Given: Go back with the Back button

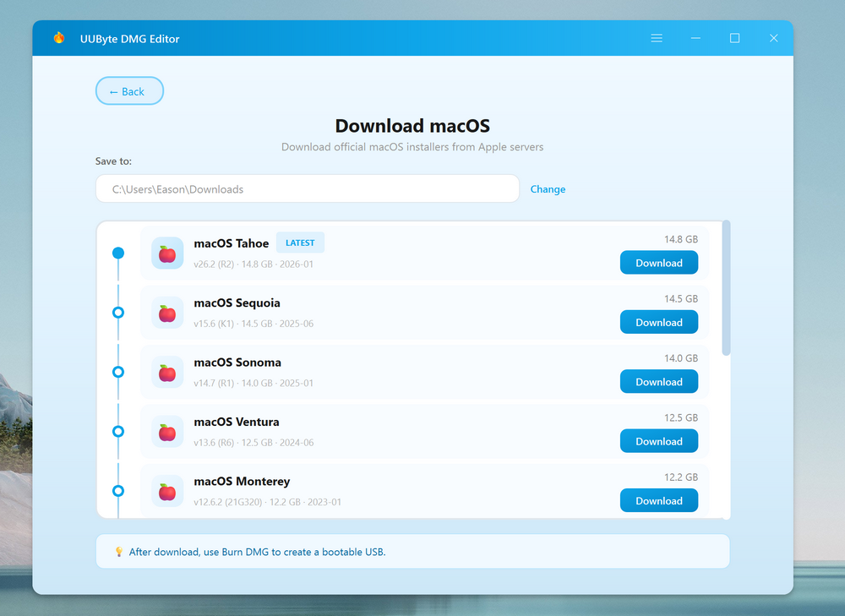Looking at the screenshot, I should point(129,91).
